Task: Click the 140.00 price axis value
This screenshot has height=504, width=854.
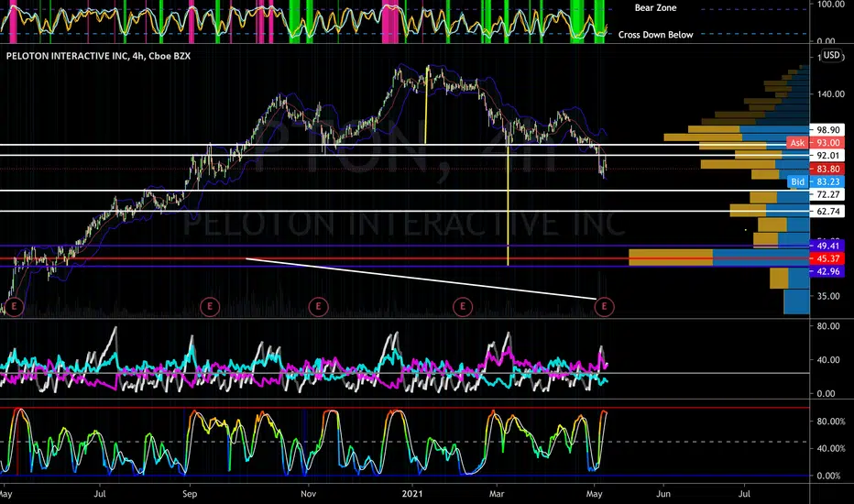Action: coord(830,94)
